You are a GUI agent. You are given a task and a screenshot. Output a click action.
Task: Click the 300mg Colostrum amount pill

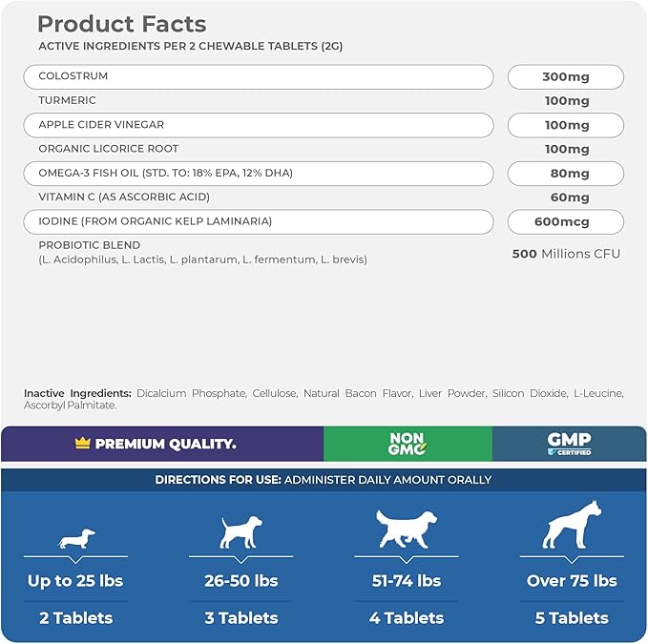565,76
